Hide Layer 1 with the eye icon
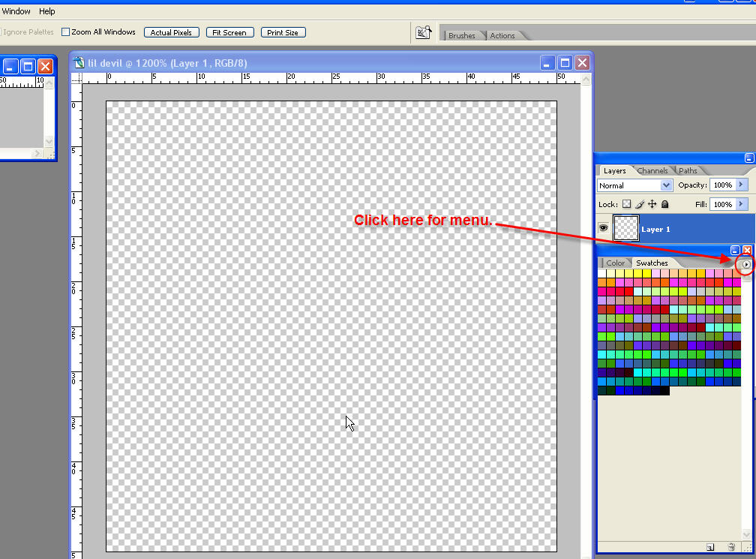756x559 pixels. (603, 227)
